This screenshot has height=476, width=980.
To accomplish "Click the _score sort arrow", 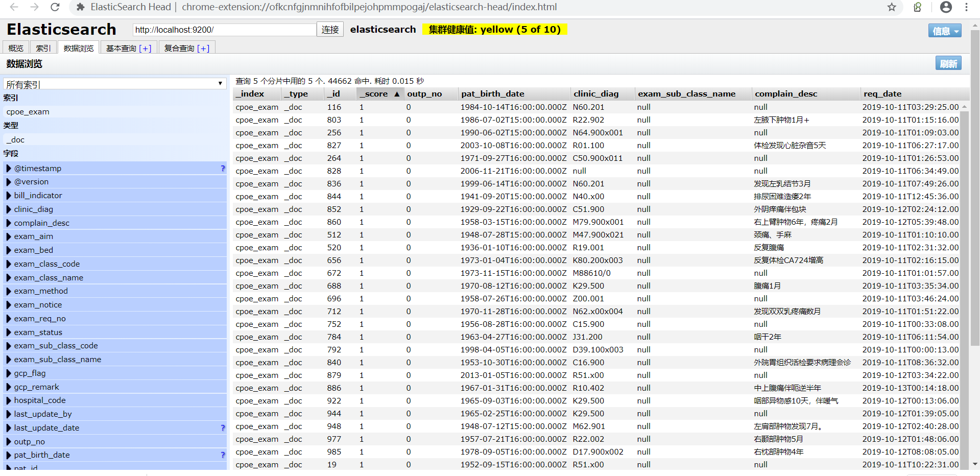I will tap(397, 94).
